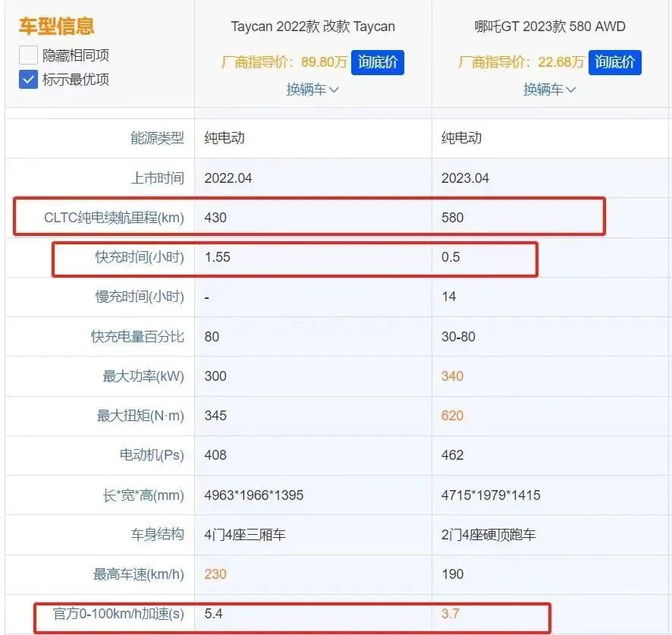The height and width of the screenshot is (635, 672).
Task: Click the range value 580
Action: tap(452, 218)
